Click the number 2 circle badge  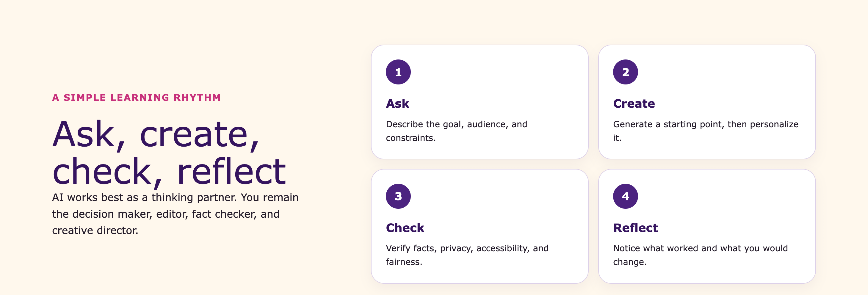click(625, 72)
